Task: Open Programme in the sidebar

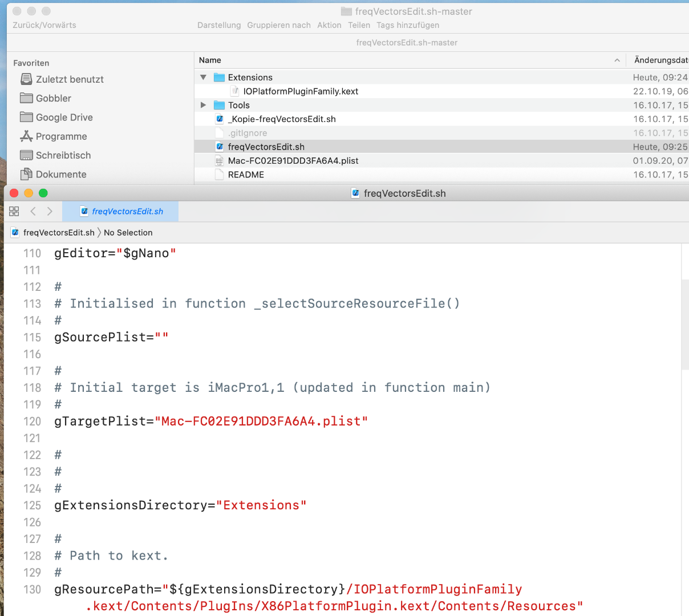Action: [61, 136]
